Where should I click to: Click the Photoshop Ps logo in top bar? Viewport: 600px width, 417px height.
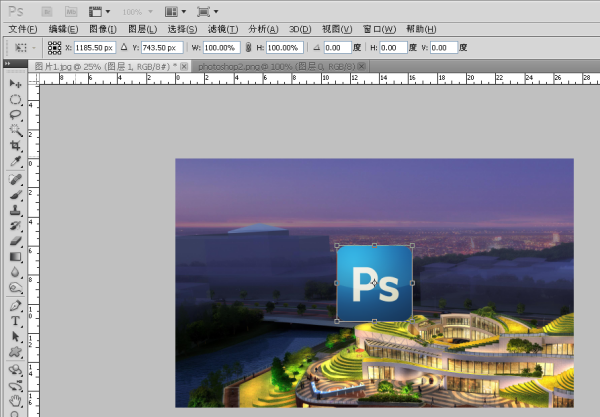click(16, 11)
